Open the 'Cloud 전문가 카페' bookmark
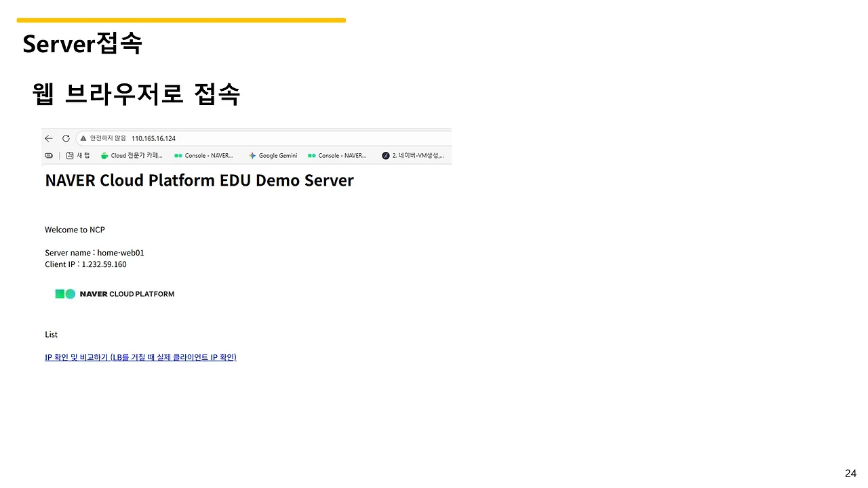The width and height of the screenshot is (868, 488). coord(132,155)
